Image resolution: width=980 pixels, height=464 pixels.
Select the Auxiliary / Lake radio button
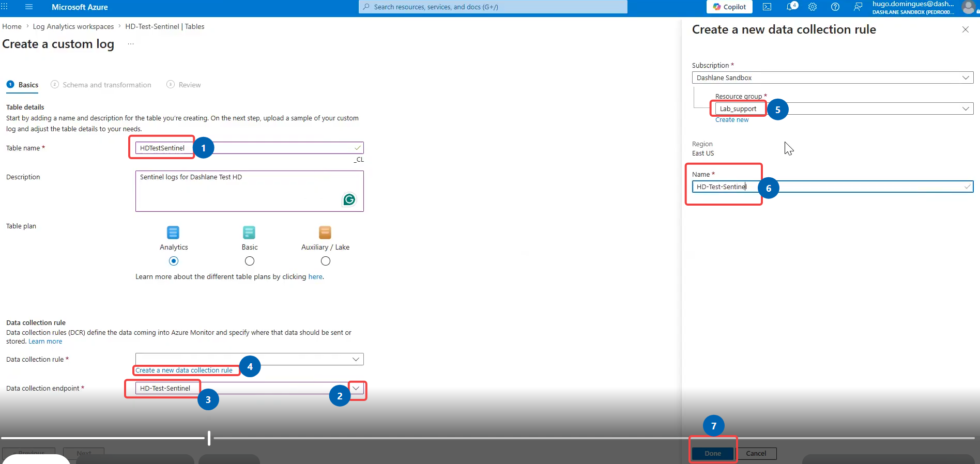(x=326, y=261)
